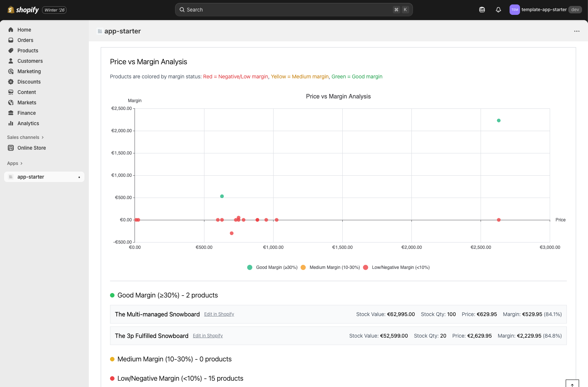Go to Analytics in the sidebar
The image size is (588, 387).
[28, 123]
